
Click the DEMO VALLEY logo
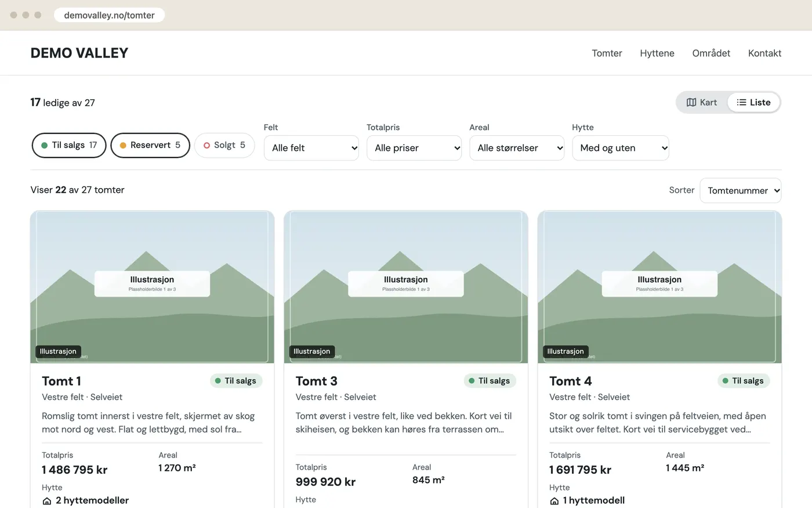pos(79,53)
